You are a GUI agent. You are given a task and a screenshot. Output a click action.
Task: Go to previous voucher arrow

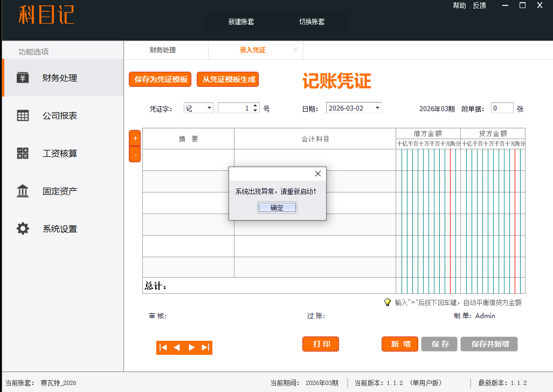pos(177,348)
